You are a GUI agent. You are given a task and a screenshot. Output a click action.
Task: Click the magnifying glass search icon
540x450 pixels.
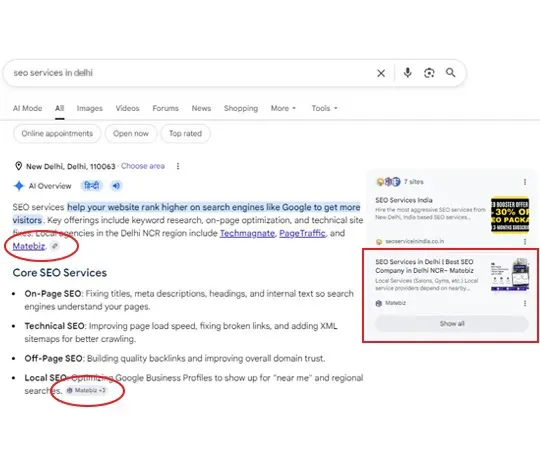click(450, 73)
